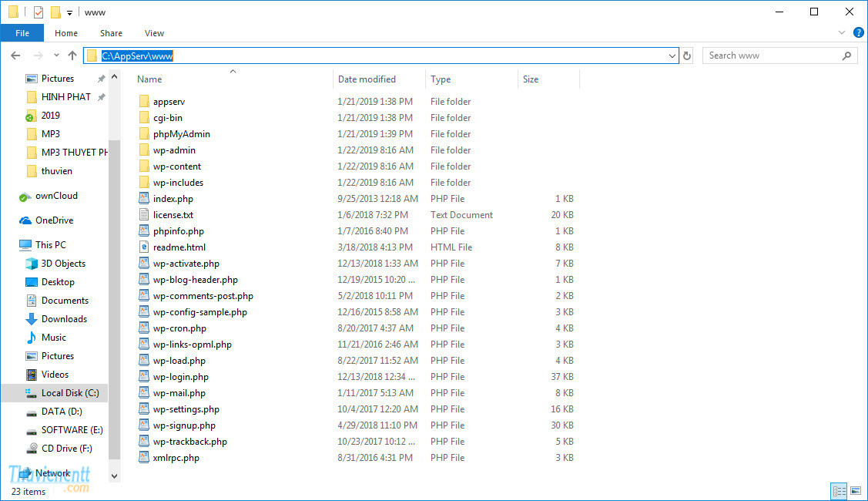The height and width of the screenshot is (501, 868).
Task: Click the address bar path C:\AppServ\www
Action: [137, 56]
